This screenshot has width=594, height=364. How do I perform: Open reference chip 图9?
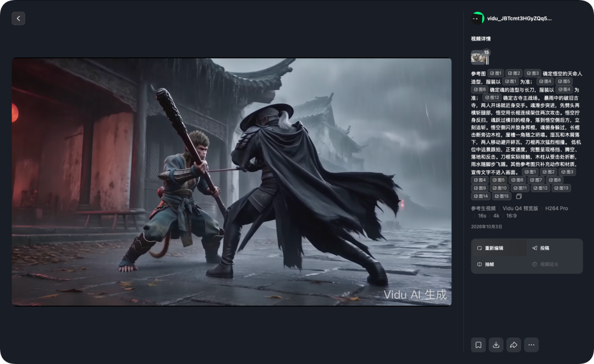tap(480, 188)
